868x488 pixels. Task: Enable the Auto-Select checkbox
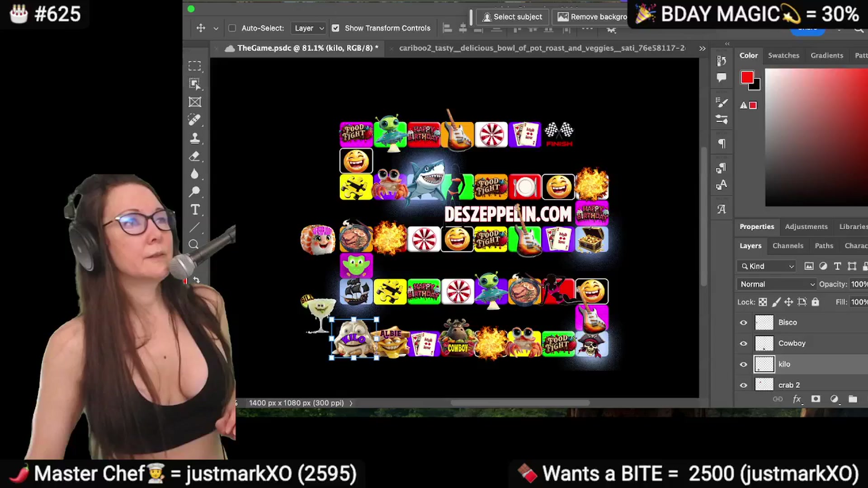(232, 28)
